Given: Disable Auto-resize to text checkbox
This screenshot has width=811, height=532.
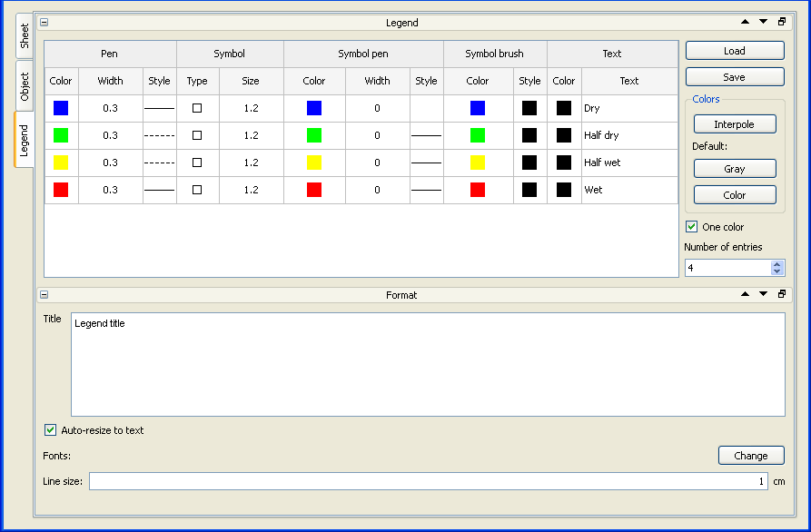Looking at the screenshot, I should pos(51,430).
